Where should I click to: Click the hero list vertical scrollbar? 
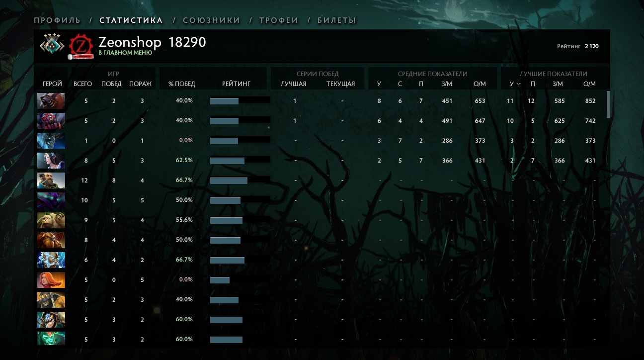pyautogui.click(x=608, y=104)
